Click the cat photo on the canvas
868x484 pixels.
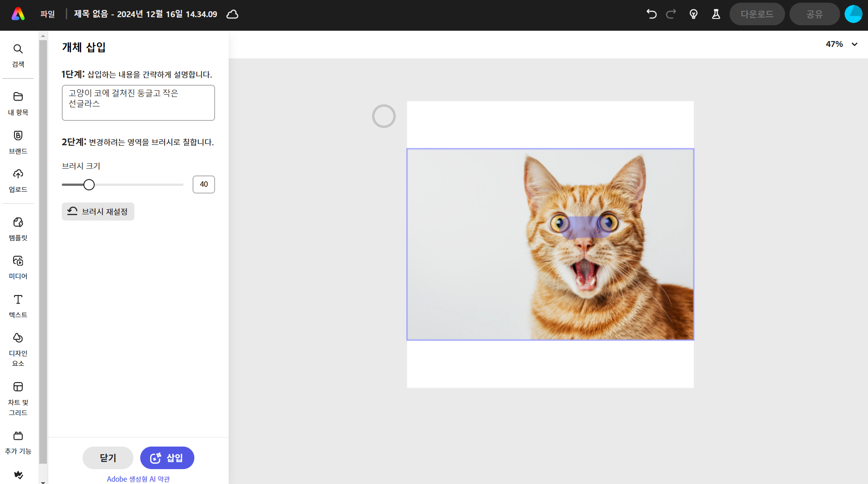[x=550, y=244]
